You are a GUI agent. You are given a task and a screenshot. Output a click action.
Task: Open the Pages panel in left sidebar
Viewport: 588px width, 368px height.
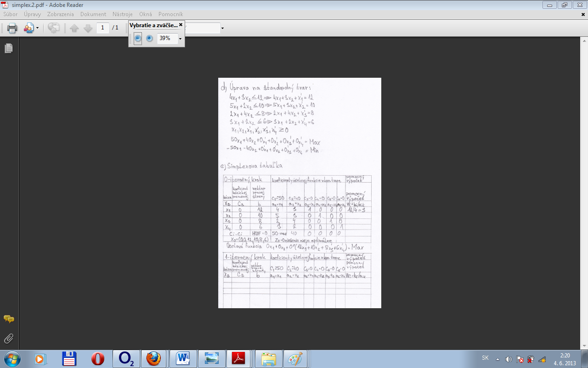click(9, 48)
